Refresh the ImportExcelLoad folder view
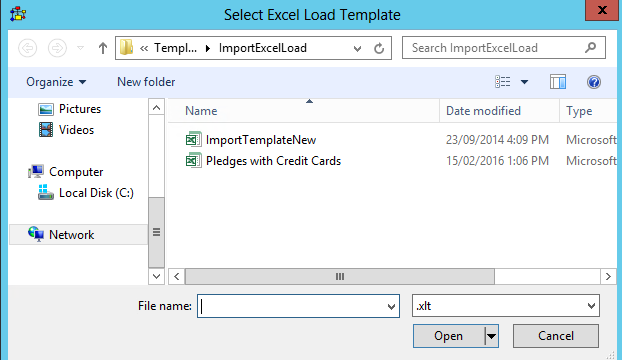Screen dimensions: 622x360 coord(379,48)
